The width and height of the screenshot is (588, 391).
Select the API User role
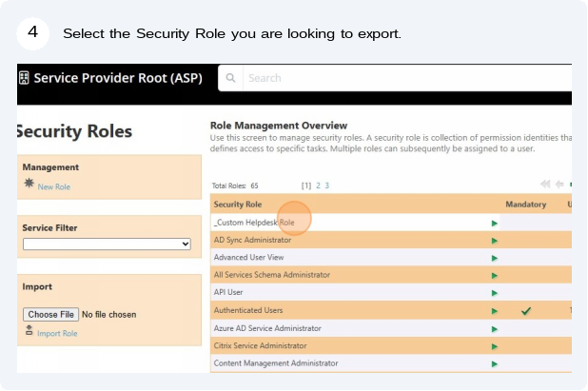[x=228, y=292]
